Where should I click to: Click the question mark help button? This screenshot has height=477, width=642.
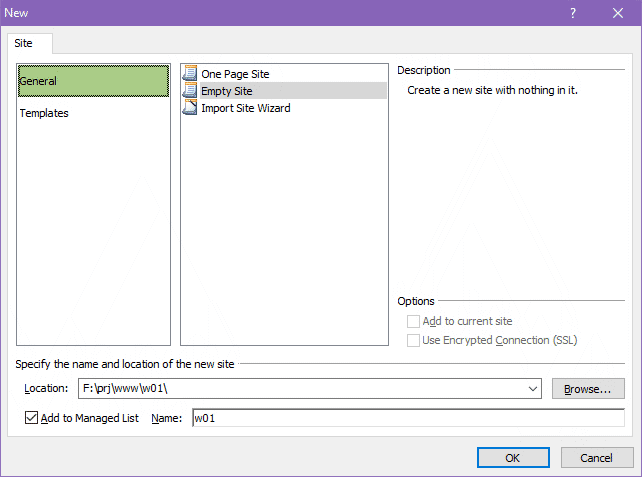pyautogui.click(x=573, y=12)
